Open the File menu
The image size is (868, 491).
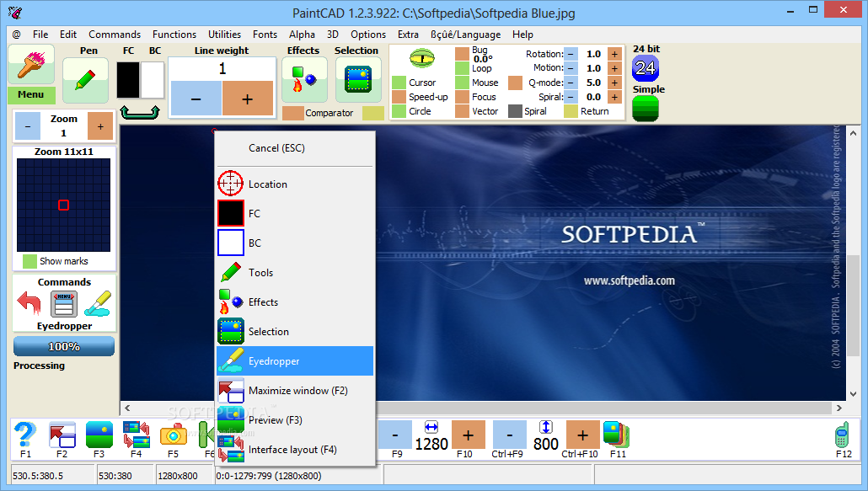pyautogui.click(x=40, y=35)
